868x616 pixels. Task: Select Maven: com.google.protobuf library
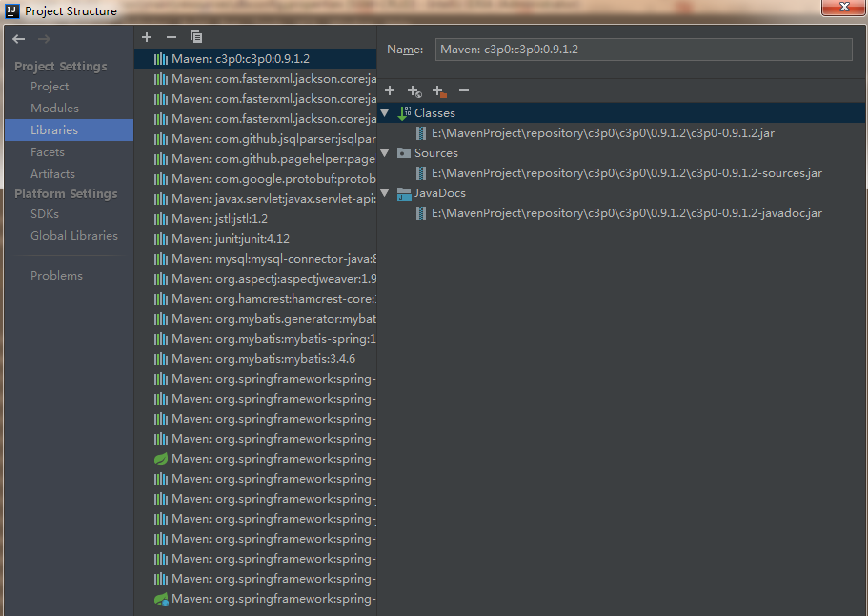click(x=255, y=179)
